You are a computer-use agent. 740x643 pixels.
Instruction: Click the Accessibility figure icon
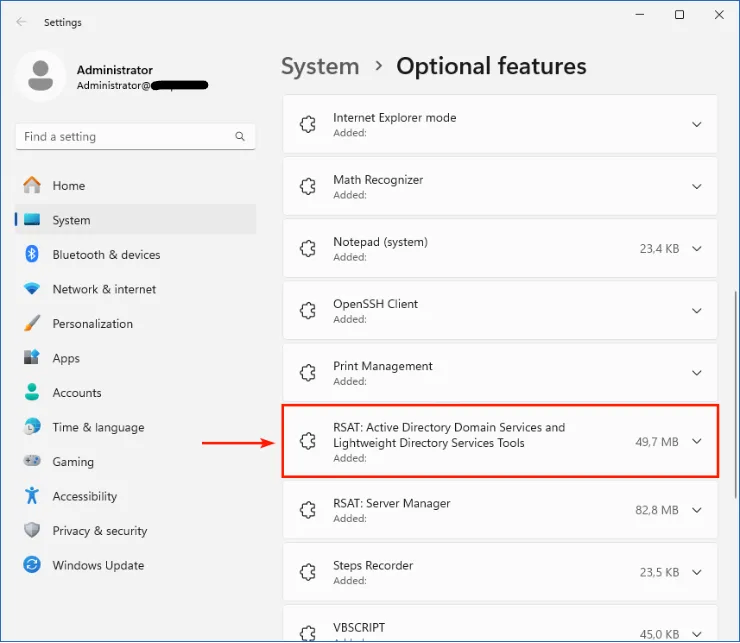(x=32, y=496)
